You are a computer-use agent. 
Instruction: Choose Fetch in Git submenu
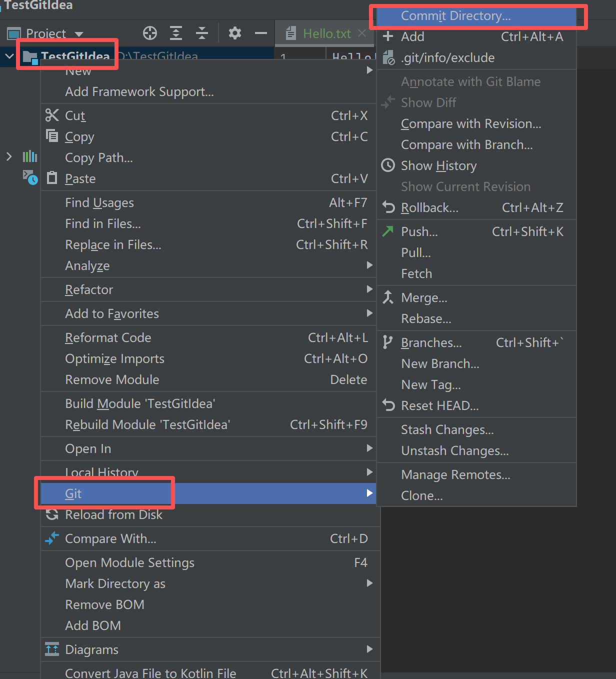(x=476, y=273)
